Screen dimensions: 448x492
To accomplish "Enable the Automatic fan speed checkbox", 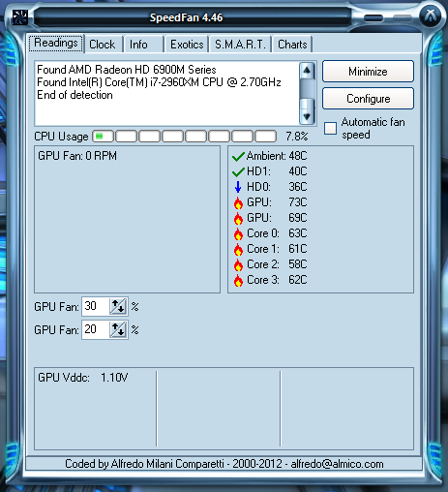I will (330, 128).
